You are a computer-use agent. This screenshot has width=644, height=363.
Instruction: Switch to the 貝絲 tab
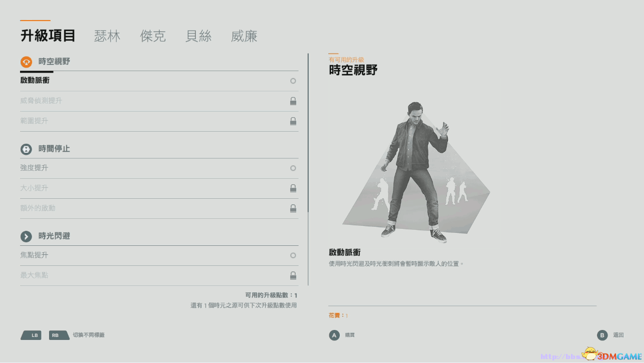tap(198, 36)
